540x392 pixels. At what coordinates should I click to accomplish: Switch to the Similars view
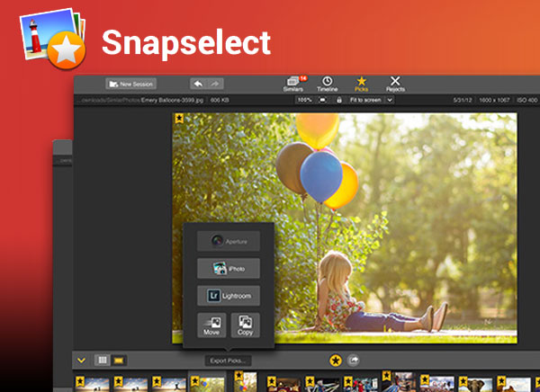point(293,84)
